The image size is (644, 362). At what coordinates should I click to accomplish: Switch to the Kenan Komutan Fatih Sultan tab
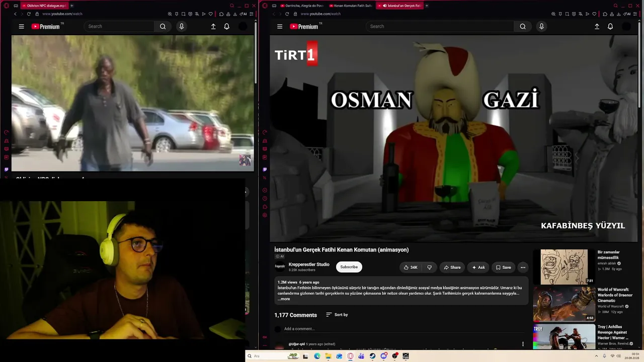click(351, 6)
